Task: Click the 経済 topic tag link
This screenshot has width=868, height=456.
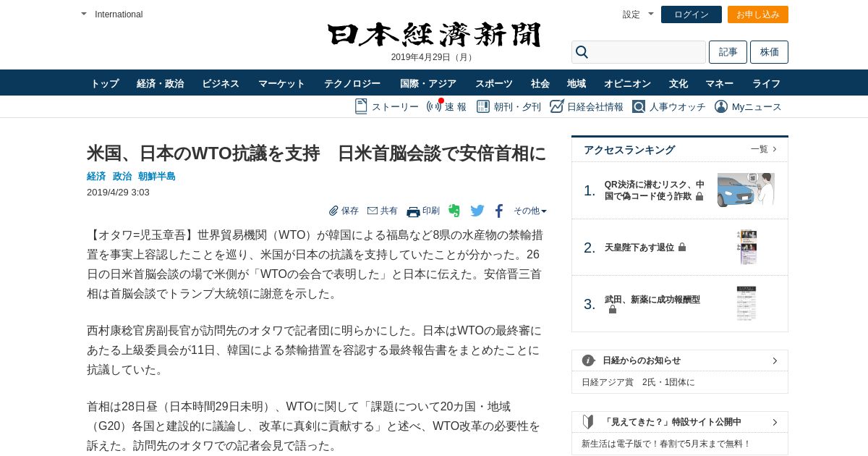Action: pyautogui.click(x=96, y=176)
